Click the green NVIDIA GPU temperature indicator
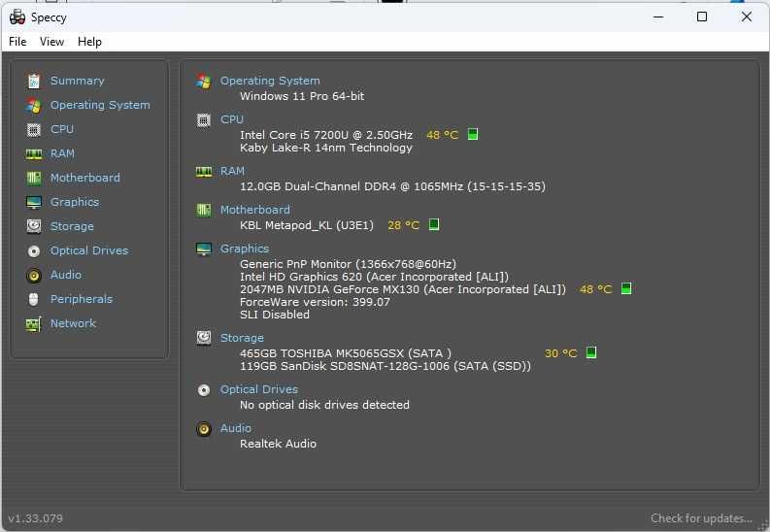The image size is (770, 532). point(626,288)
